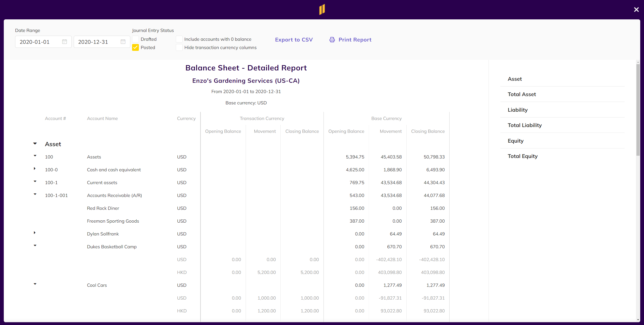The image size is (644, 325).
Task: Click Export to CSV link
Action: click(x=294, y=40)
